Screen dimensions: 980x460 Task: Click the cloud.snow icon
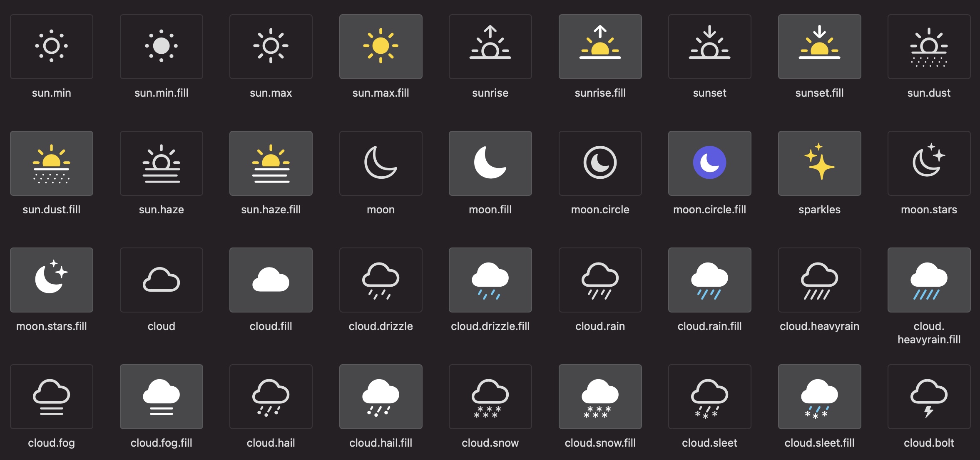[490, 396]
